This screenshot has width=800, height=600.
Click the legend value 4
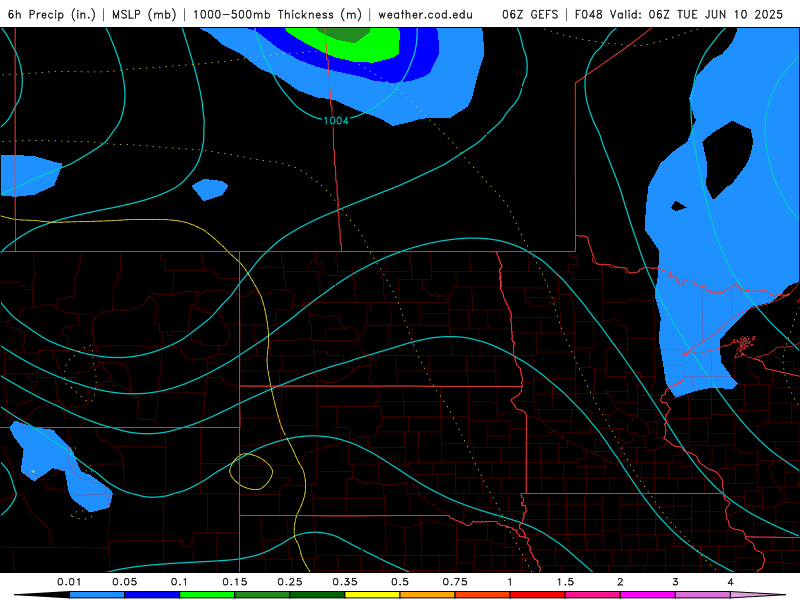tap(731, 582)
